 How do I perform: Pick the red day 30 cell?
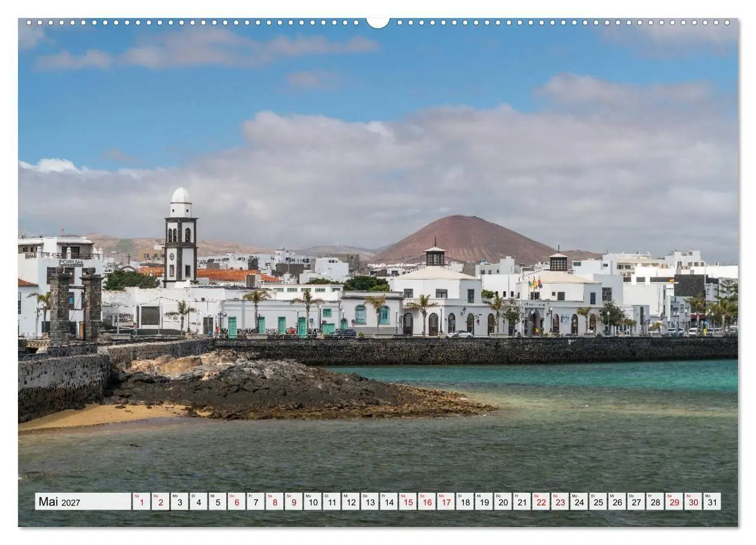[x=692, y=502]
